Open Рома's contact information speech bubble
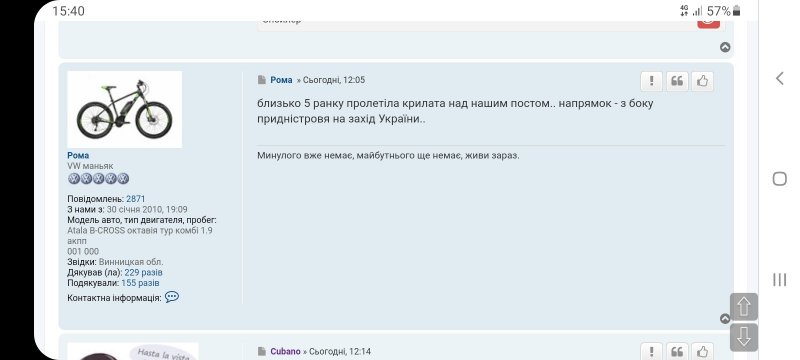The image size is (800, 360). coord(172,297)
